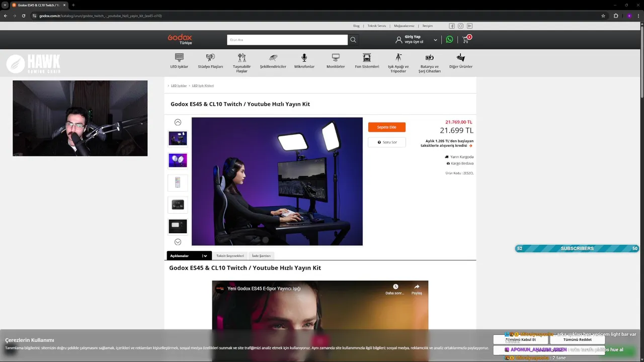The image size is (644, 362).
Task: Open the LED Işıklar category icon
Action: 179,57
